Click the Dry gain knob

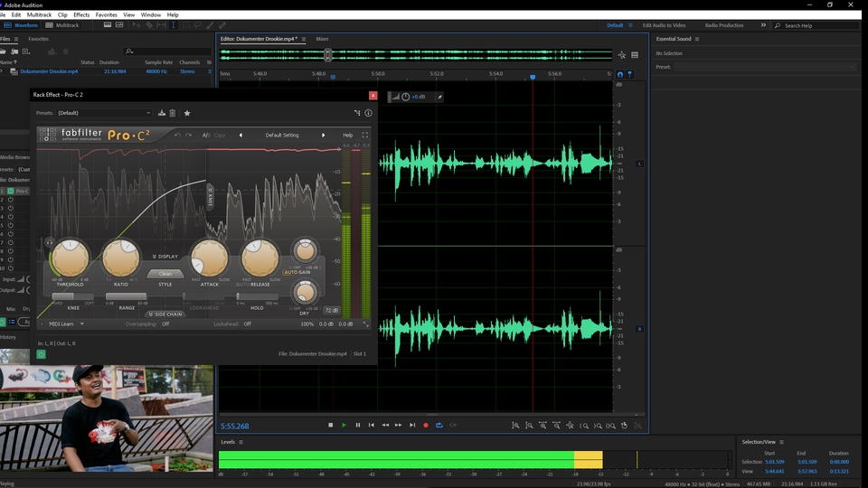[x=305, y=292]
